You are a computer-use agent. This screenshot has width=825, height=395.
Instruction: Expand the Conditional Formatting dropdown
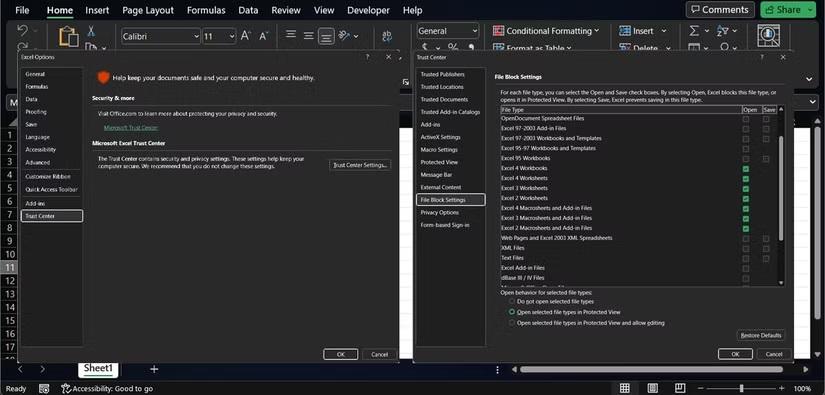[596, 31]
